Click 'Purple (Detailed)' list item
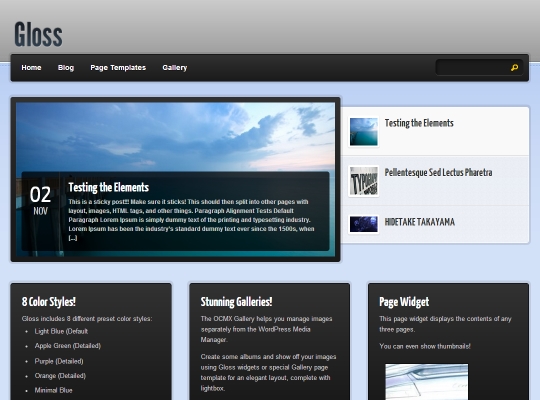 tap(59, 361)
